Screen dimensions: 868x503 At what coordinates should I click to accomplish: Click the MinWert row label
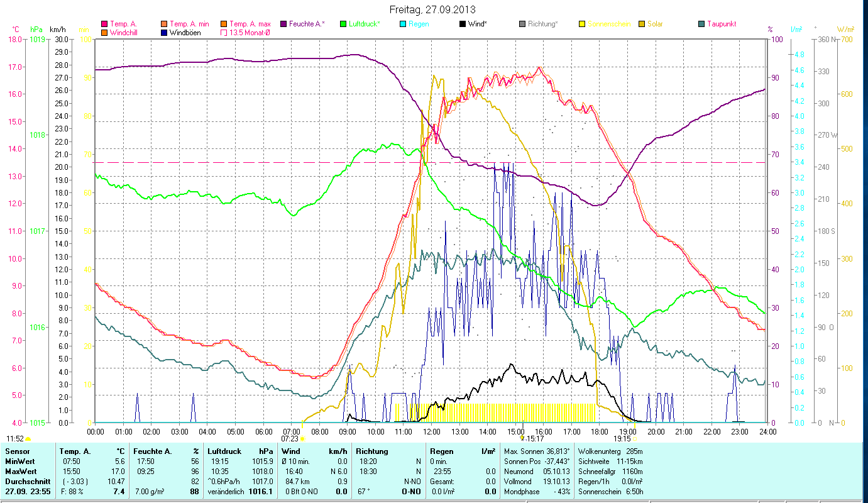point(19,462)
